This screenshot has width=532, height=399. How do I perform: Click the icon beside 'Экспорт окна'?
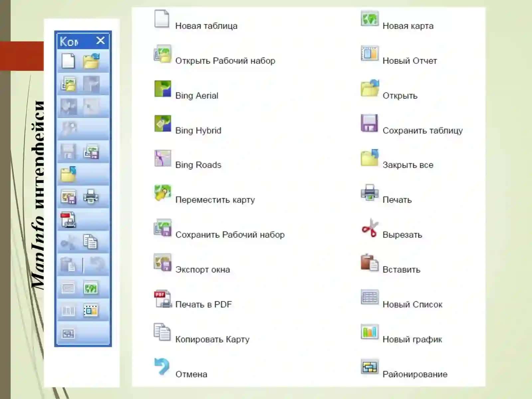tap(163, 263)
